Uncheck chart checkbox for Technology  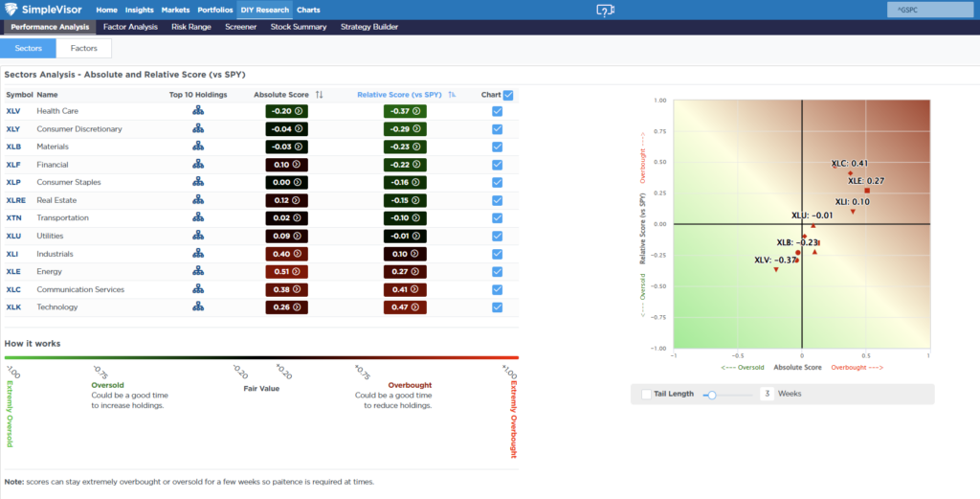click(x=497, y=307)
